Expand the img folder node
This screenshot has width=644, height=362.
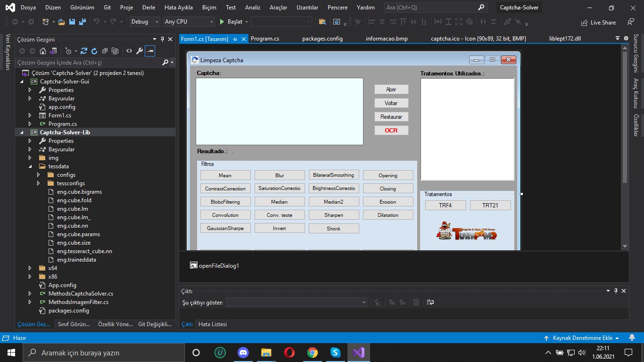(x=30, y=158)
